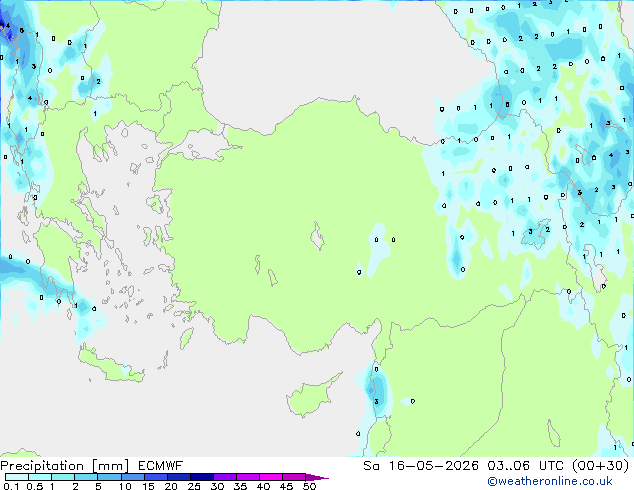Select the 35–40 mm legend color swatch
634x490 pixels.
(247, 477)
